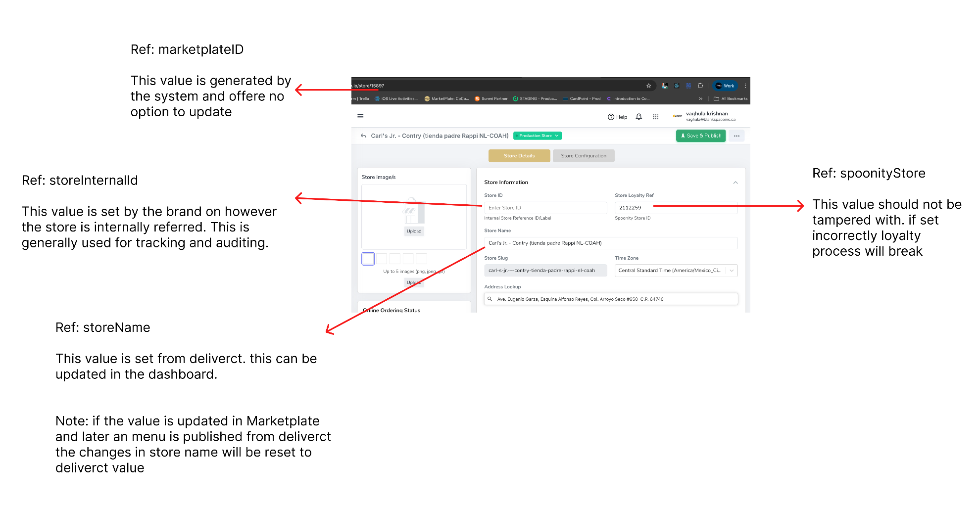
Task: Click Save & Publish
Action: pos(701,136)
